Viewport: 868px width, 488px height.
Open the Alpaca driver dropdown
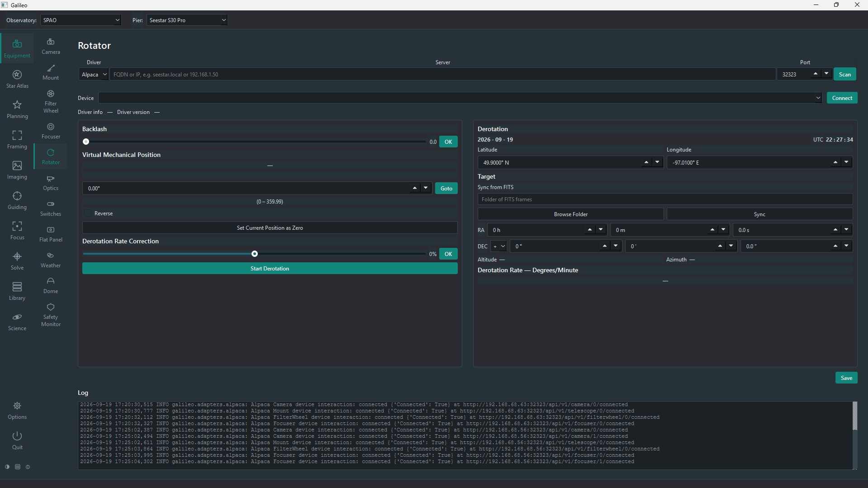[94, 74]
